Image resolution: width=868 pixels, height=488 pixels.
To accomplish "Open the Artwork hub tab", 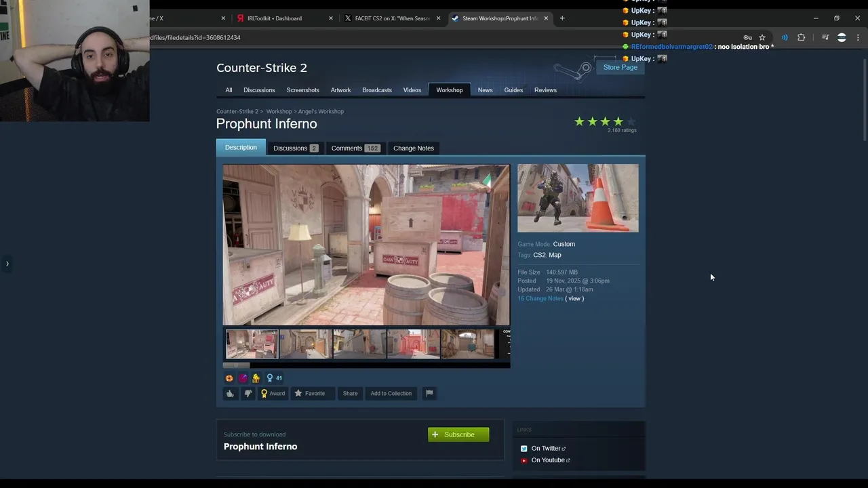I will [x=340, y=90].
